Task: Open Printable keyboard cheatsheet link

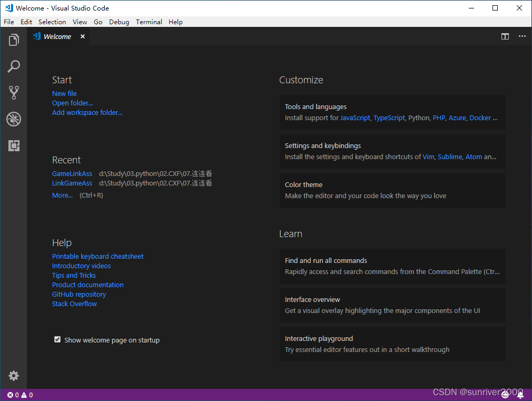Action: [x=98, y=256]
